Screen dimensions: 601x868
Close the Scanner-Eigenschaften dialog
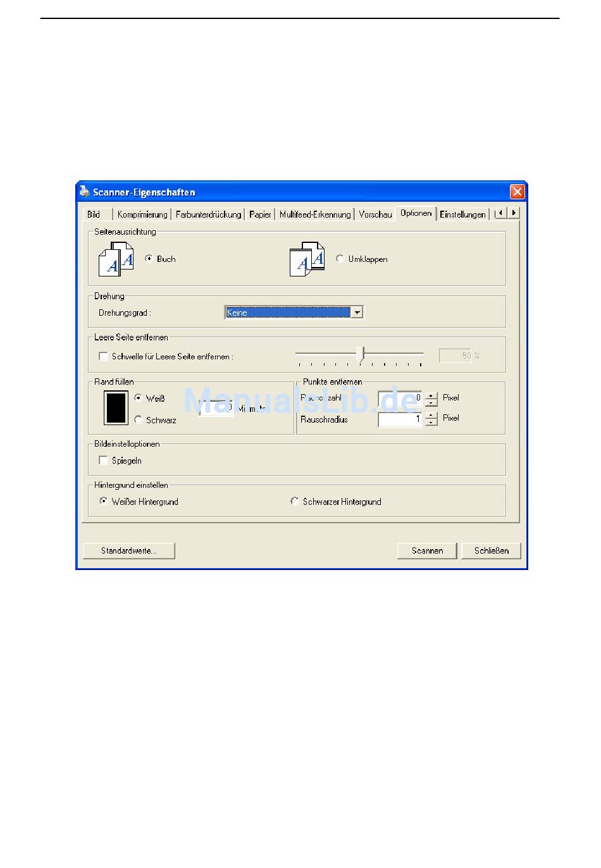click(517, 192)
